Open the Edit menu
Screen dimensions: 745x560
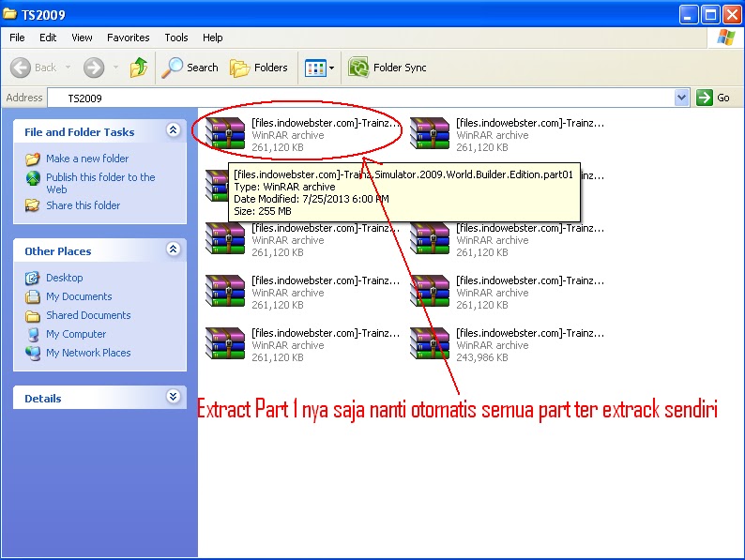48,38
